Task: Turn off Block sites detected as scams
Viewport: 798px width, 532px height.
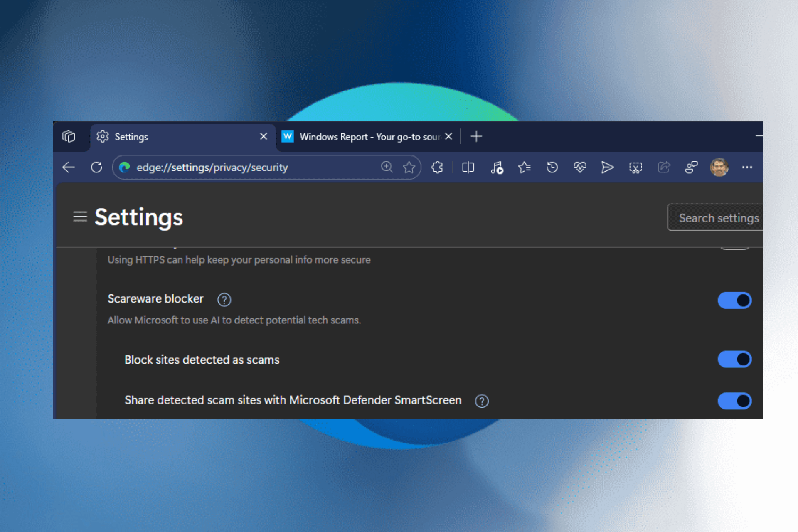Action: pyautogui.click(x=734, y=360)
